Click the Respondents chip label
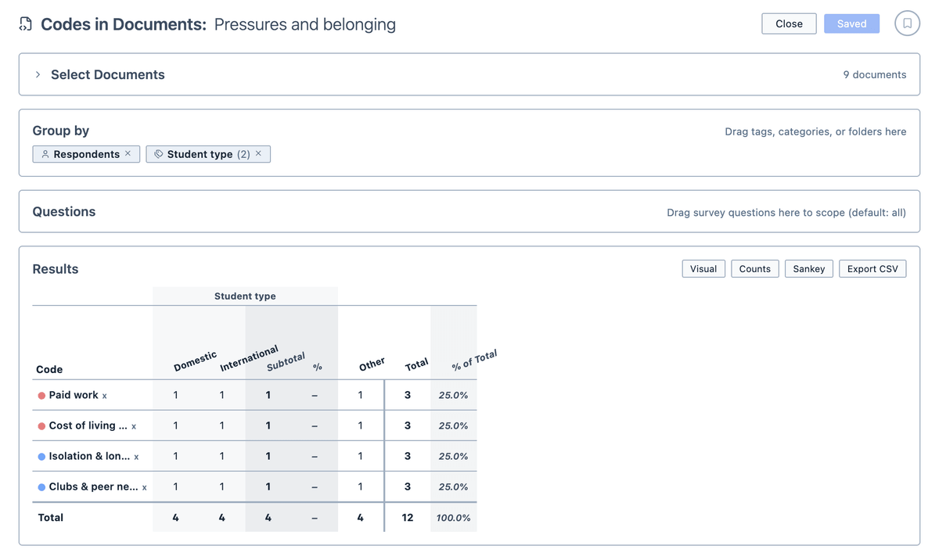The width and height of the screenshot is (939, 560). tap(86, 154)
